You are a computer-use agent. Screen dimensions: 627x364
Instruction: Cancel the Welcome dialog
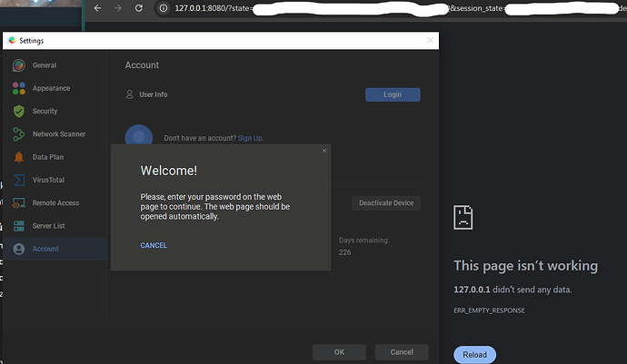[154, 245]
